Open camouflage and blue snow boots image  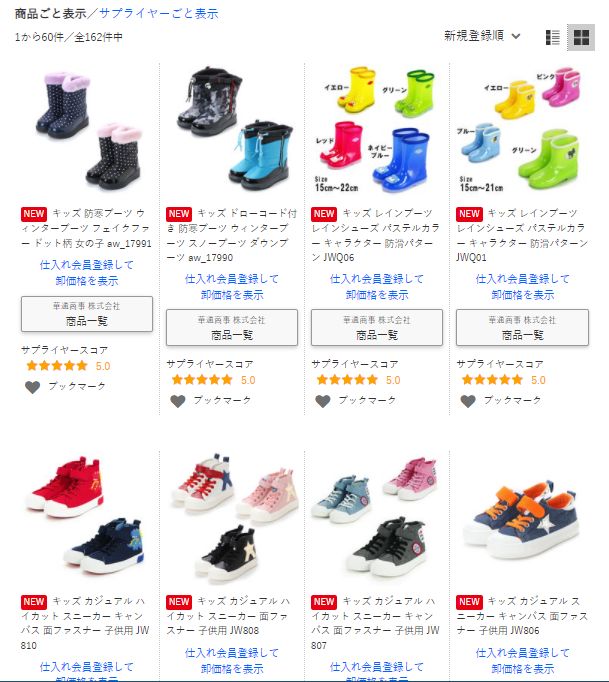(234, 129)
